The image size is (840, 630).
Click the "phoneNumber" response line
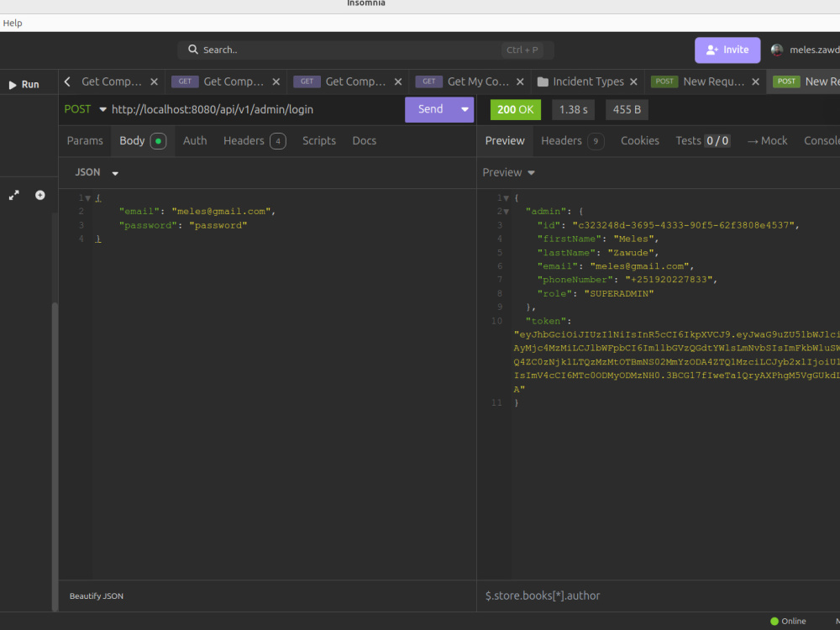click(x=627, y=280)
